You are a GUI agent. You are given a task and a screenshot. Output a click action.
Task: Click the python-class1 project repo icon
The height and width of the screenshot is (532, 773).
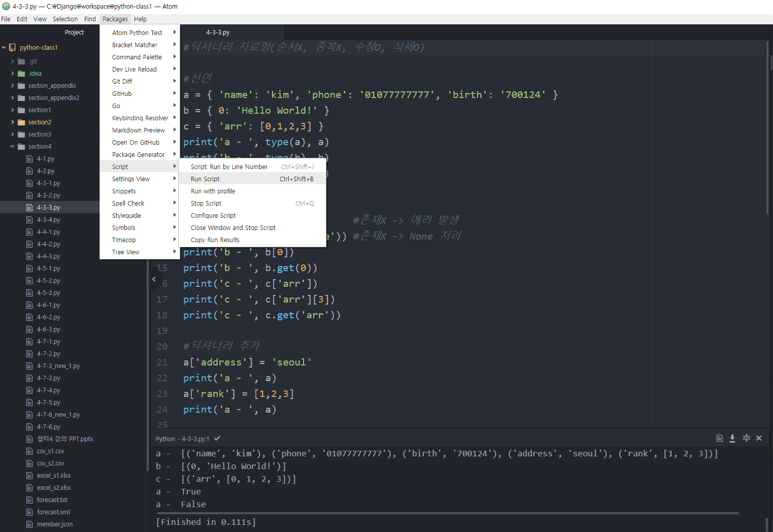coord(12,48)
